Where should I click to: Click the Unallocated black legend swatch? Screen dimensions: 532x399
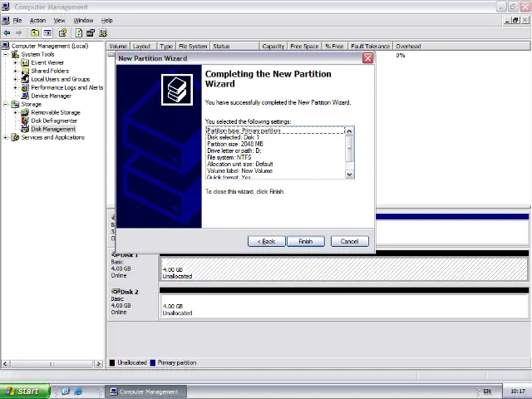[x=112, y=362]
